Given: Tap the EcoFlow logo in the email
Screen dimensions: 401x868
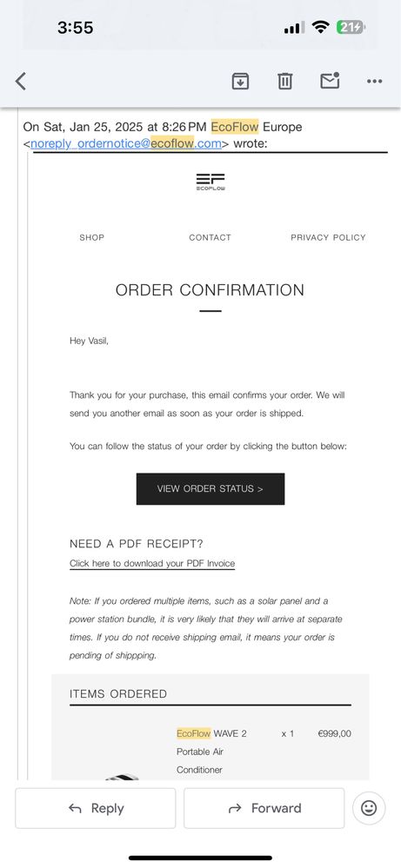Looking at the screenshot, I should [211, 182].
